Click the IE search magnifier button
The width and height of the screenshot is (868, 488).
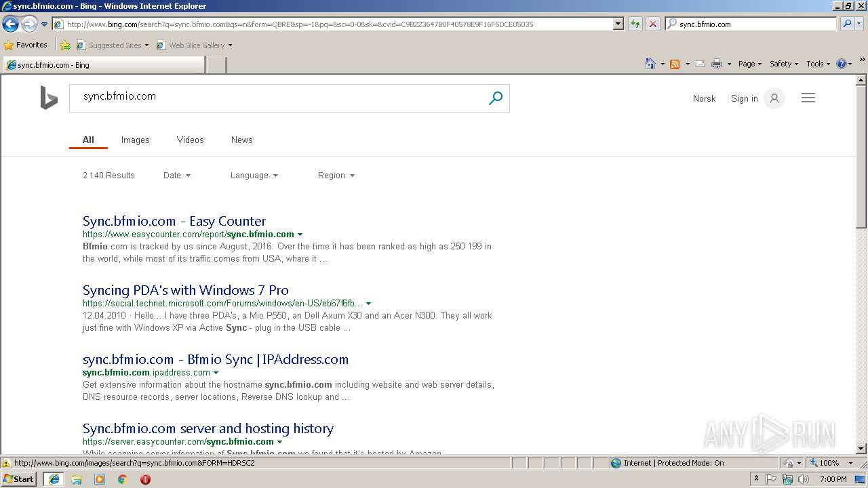[846, 24]
